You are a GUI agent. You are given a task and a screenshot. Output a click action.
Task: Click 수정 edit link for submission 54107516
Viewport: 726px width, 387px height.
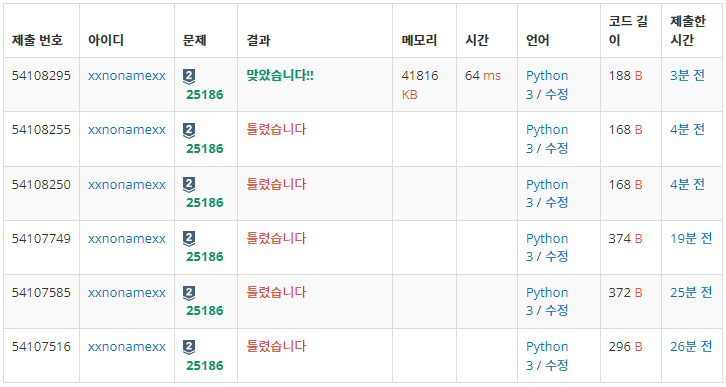click(557, 365)
